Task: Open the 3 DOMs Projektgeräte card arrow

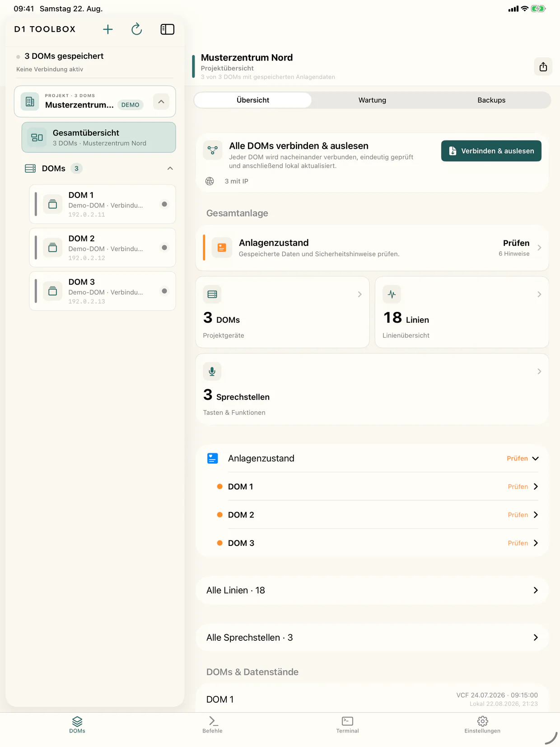Action: pyautogui.click(x=360, y=294)
